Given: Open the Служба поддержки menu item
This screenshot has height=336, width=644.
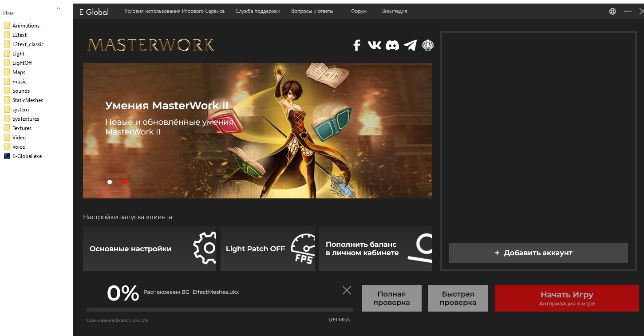Looking at the screenshot, I should coord(258,11).
